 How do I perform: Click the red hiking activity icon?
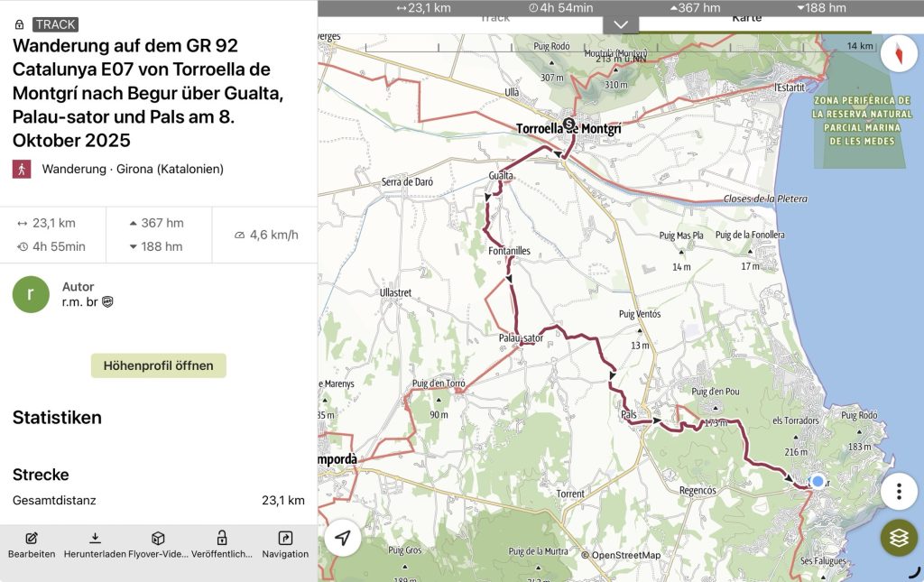coord(22,169)
